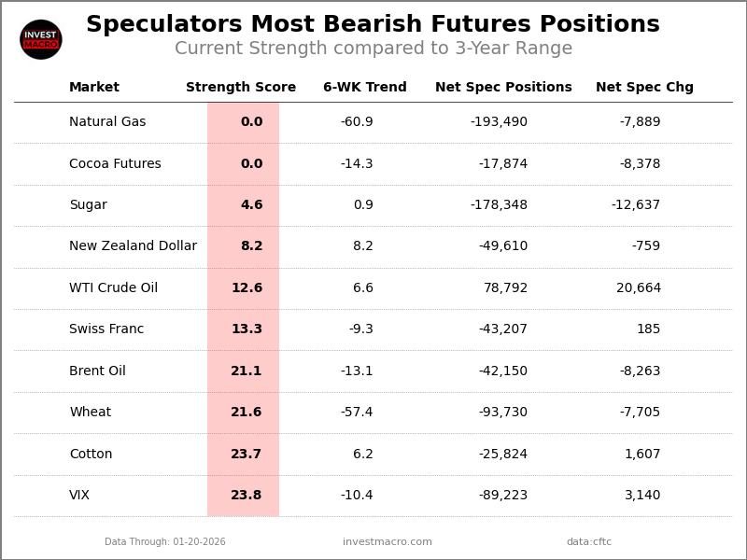The width and height of the screenshot is (747, 560).
Task: Click the New Zealand Dollar entry
Action: (133, 246)
